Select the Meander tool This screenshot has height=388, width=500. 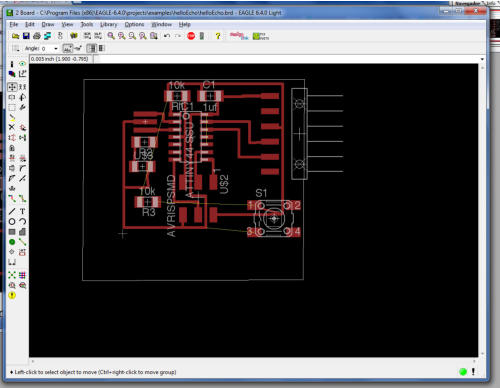tap(12, 188)
